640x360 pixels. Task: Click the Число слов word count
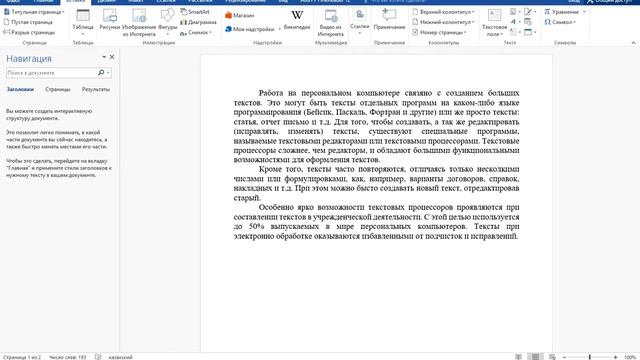[68, 357]
